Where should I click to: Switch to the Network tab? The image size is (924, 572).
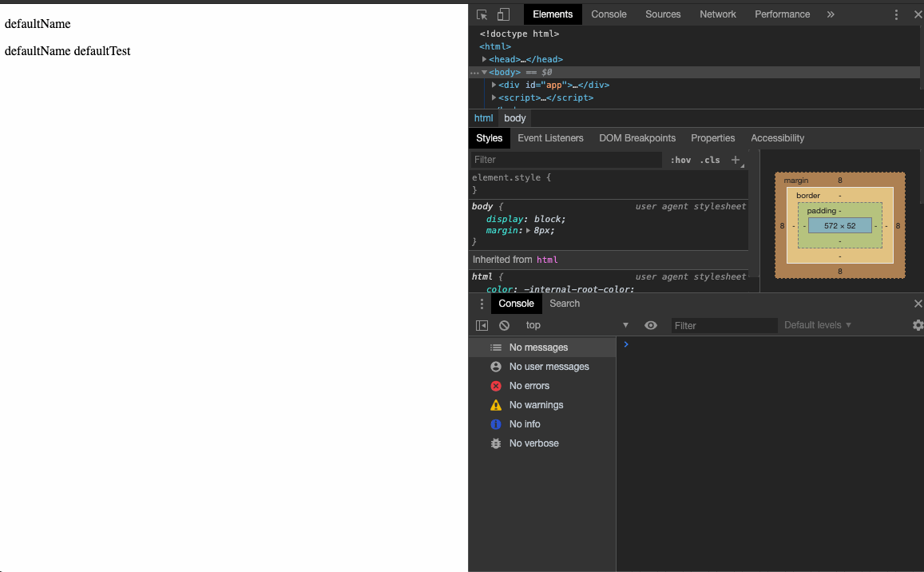[x=717, y=14]
